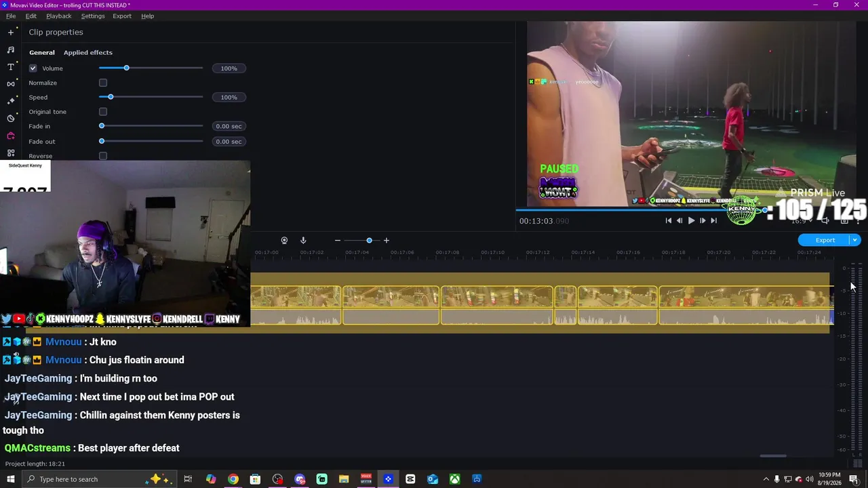Viewport: 868px width, 488px height.
Task: Open CapCut from the taskbar
Action: [410, 479]
